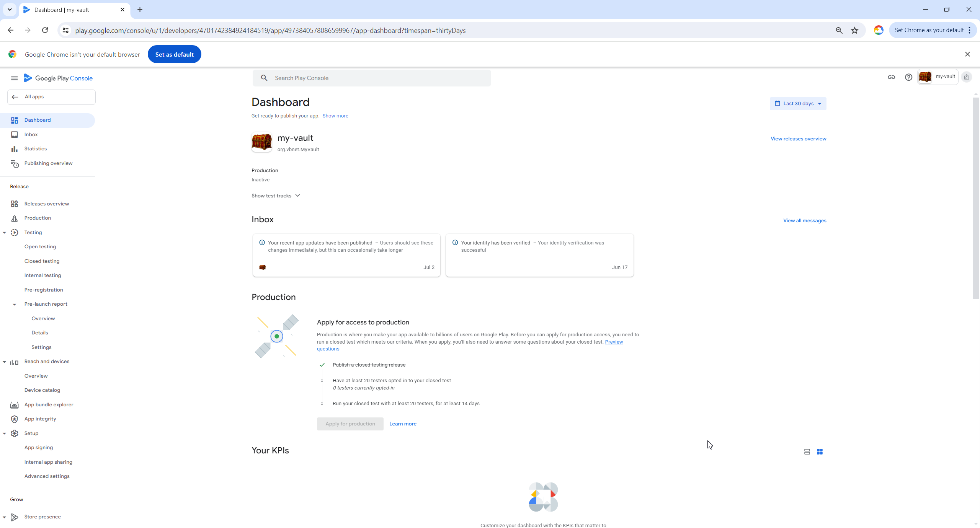Switch KPIs to grid view
This screenshot has height=528, width=980.
820,452
